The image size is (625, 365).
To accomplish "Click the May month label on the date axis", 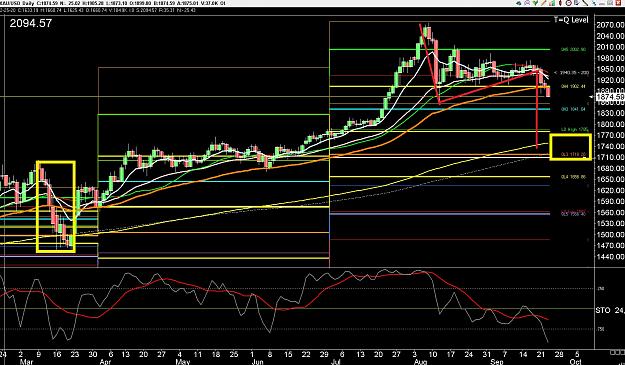I will click(x=183, y=362).
